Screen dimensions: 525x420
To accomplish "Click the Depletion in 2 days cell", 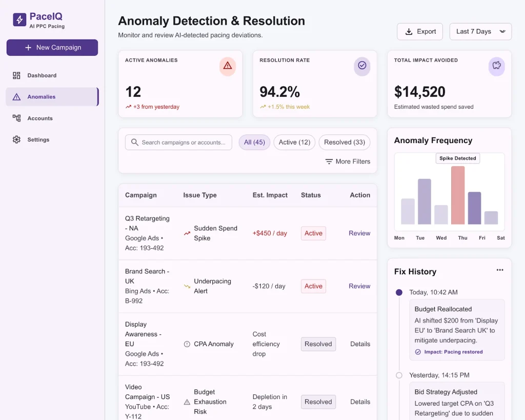I will (270, 402).
